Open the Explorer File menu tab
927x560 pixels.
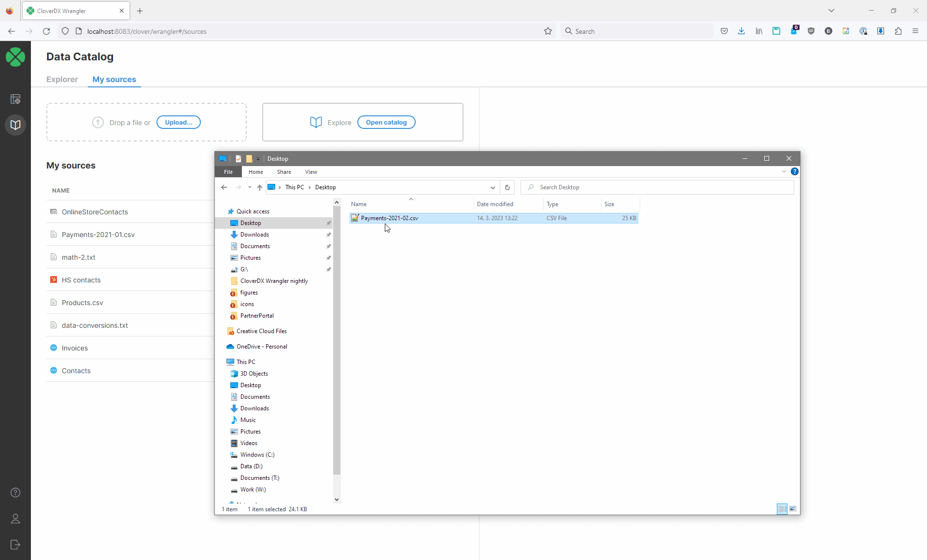click(228, 172)
